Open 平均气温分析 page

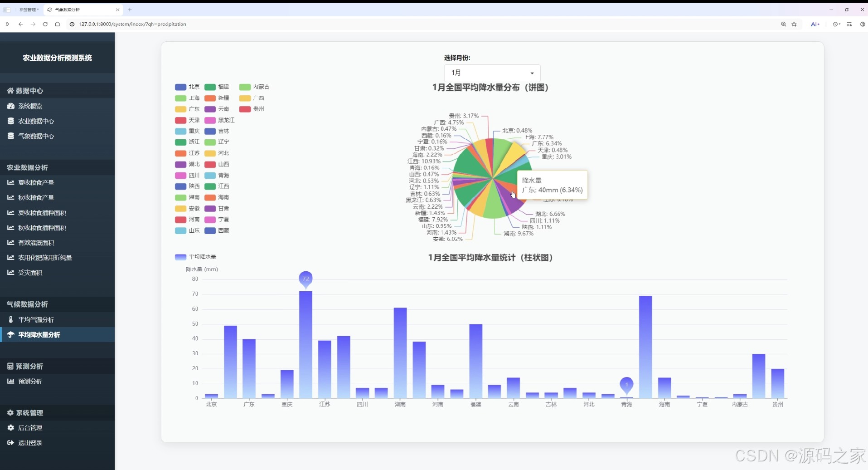(x=36, y=319)
